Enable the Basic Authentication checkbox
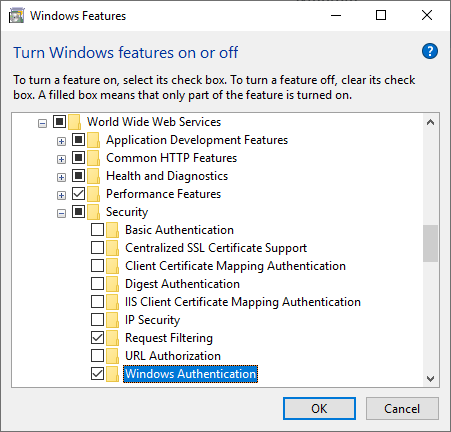Screen dimensions: 451x432 tap(97, 230)
